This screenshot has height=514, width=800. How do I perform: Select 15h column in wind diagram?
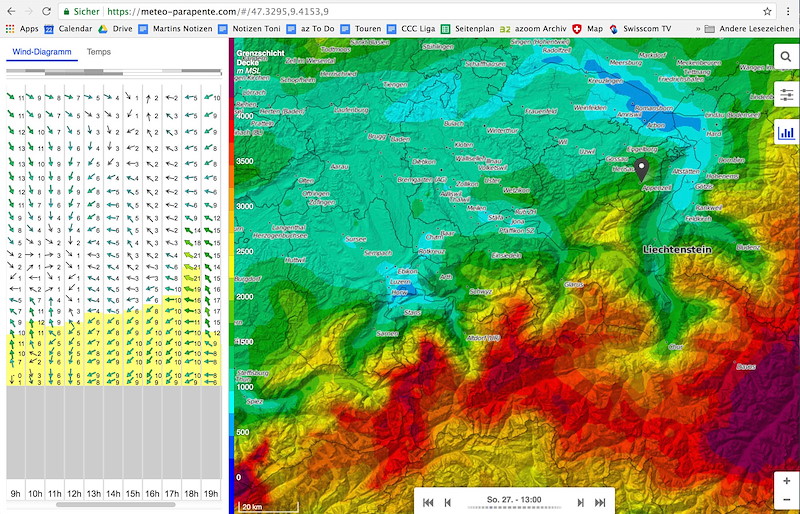point(133,494)
